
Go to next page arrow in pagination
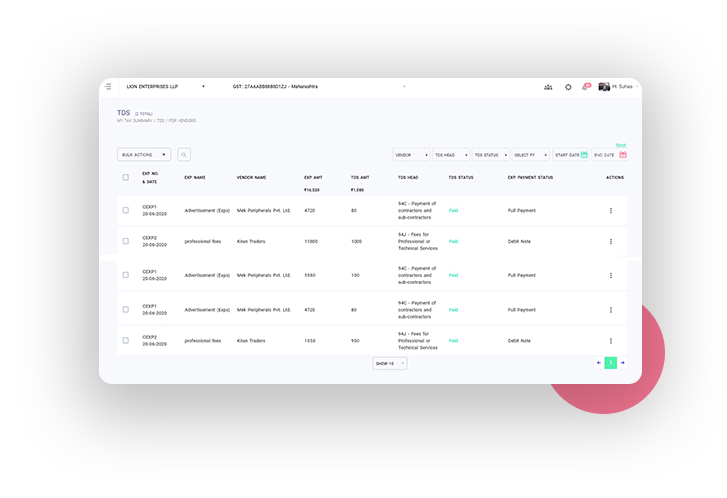tap(622, 363)
